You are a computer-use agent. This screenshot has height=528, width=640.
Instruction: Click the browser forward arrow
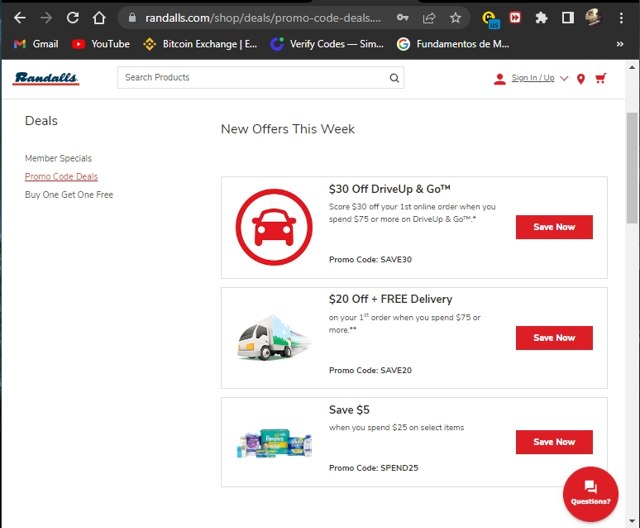coord(46,18)
